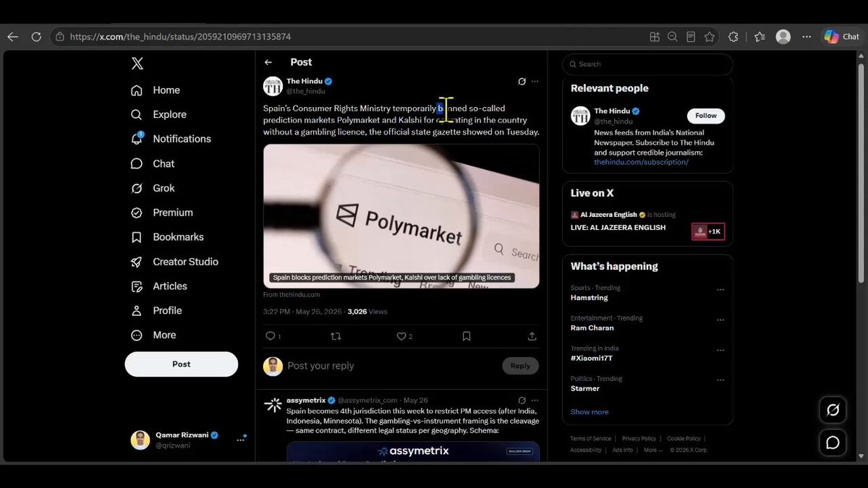Open the Cookie Policy link
Viewport: 868px width, 488px height.
(684, 439)
